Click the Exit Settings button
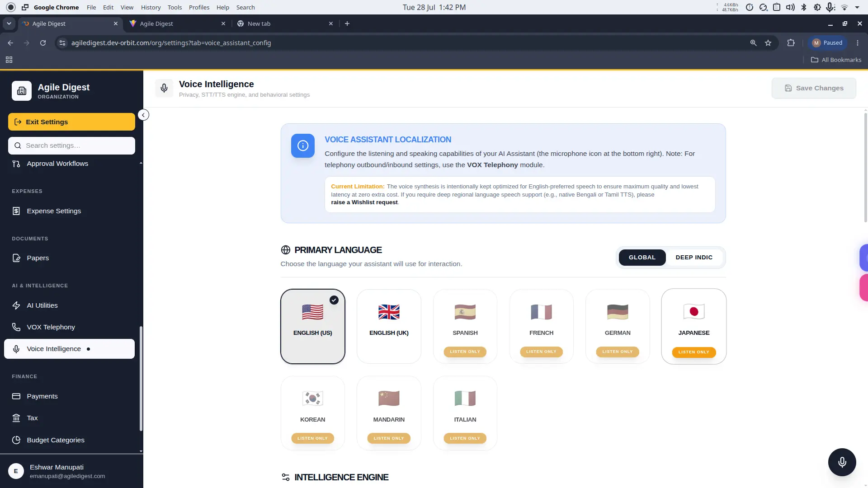Screen dimensions: 868x488 (71, 122)
